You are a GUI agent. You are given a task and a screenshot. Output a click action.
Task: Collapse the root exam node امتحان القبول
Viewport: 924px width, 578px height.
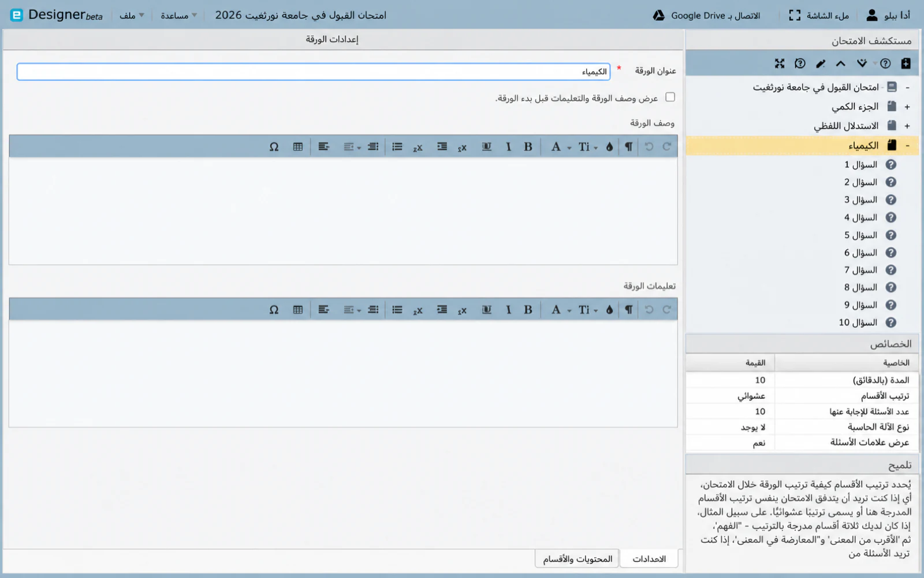(907, 87)
